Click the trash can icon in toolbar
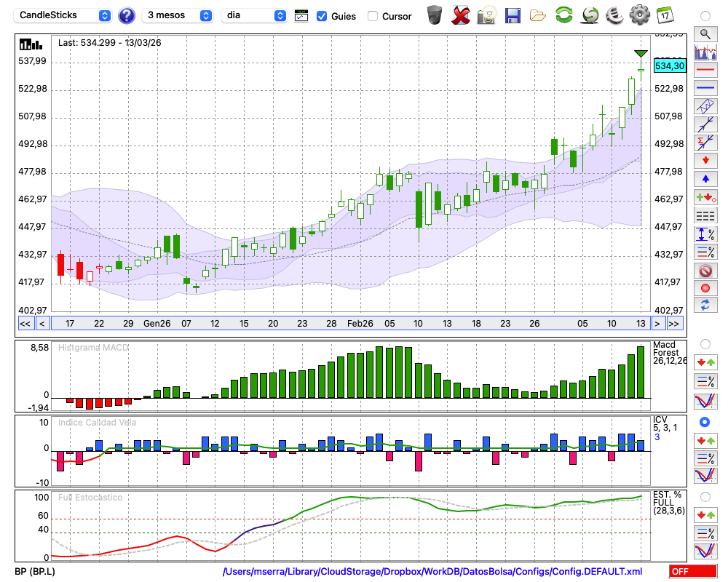728x582 pixels. coord(435,15)
